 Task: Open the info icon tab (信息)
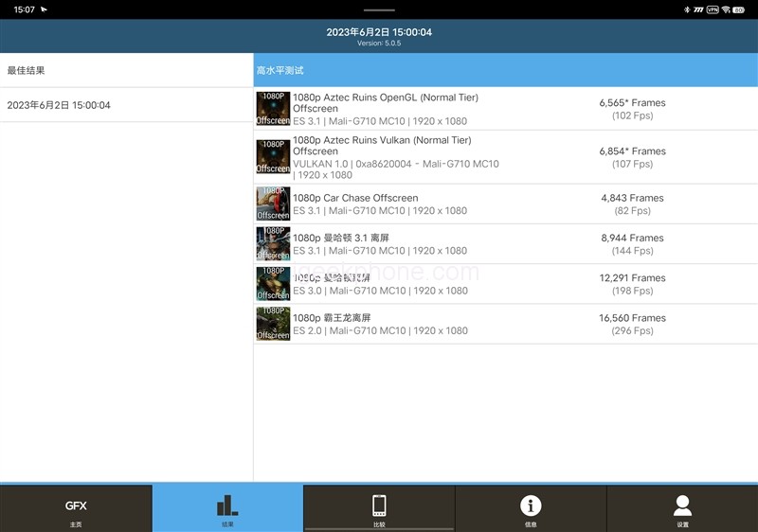click(531, 509)
